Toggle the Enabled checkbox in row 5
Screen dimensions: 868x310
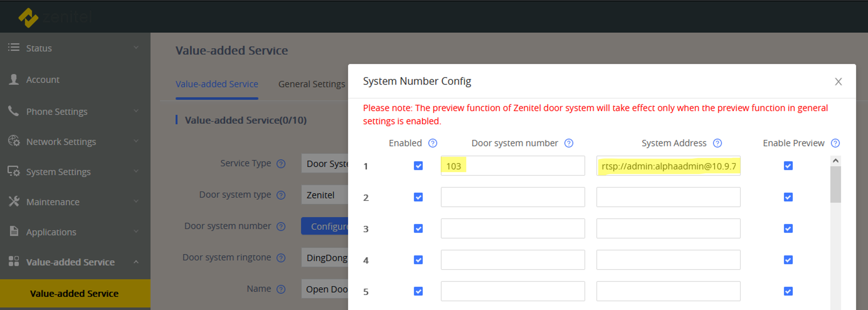[418, 291]
